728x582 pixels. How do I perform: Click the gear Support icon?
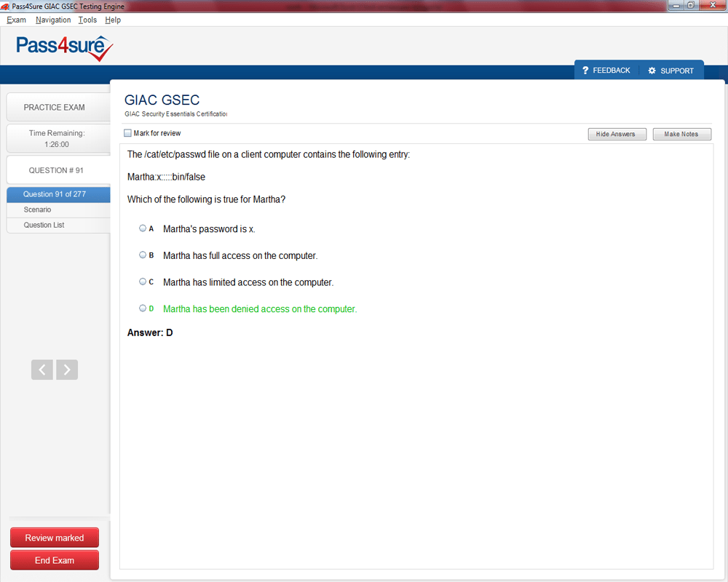[x=652, y=71]
